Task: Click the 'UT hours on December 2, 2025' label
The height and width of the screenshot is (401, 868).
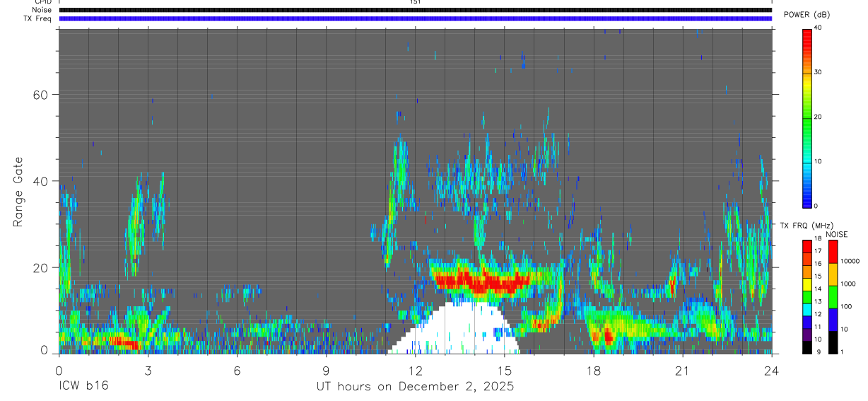Action: (415, 387)
